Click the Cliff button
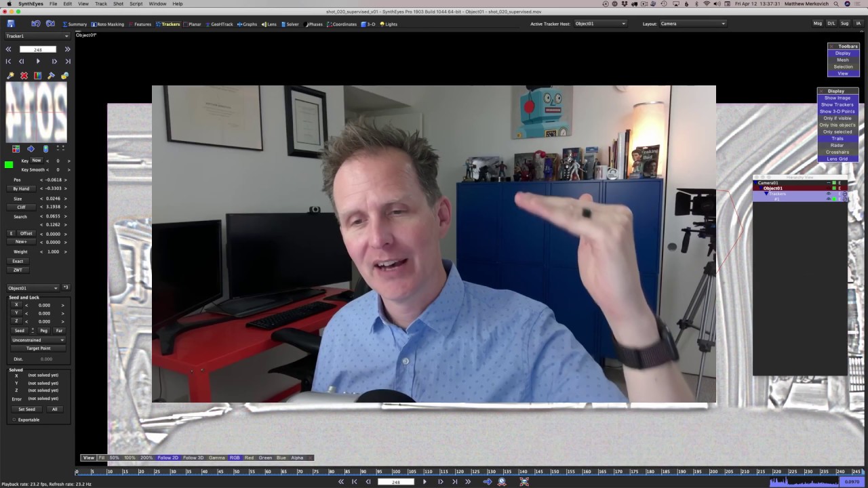Screen dimensions: 868x488 pyautogui.click(x=21, y=207)
